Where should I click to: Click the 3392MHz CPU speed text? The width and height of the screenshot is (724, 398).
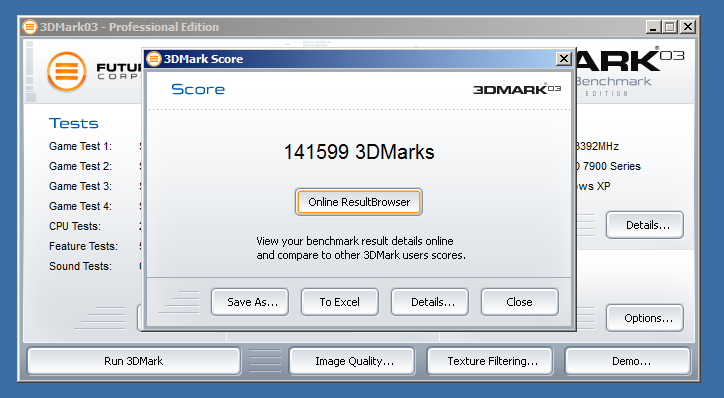597,146
